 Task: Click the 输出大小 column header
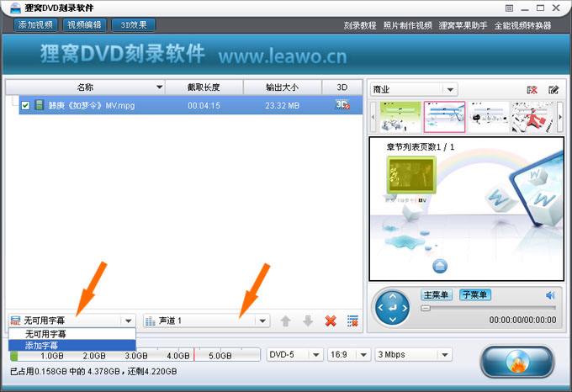point(283,87)
